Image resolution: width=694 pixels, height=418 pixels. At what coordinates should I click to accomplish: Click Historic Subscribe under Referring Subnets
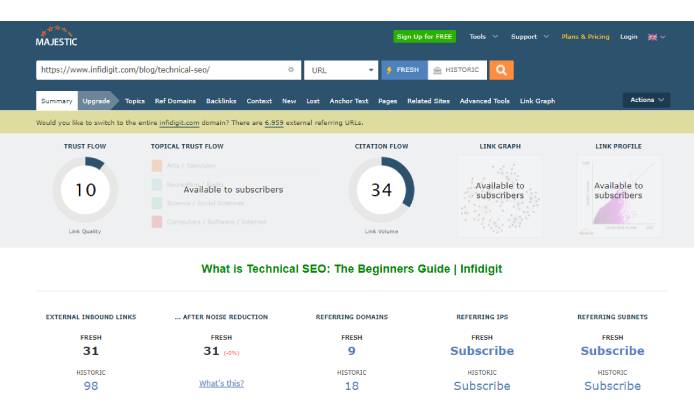pyautogui.click(x=613, y=386)
